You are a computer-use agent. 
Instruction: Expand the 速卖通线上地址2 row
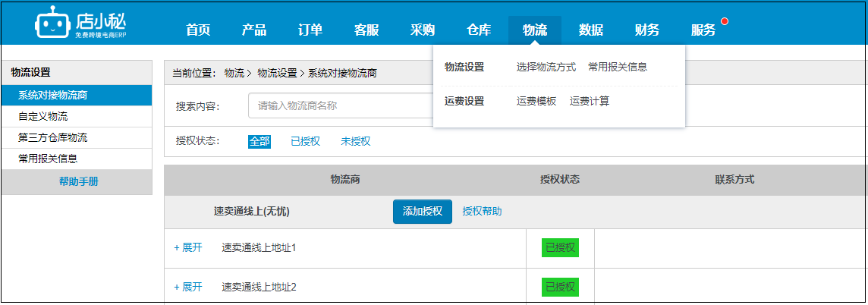click(x=188, y=288)
